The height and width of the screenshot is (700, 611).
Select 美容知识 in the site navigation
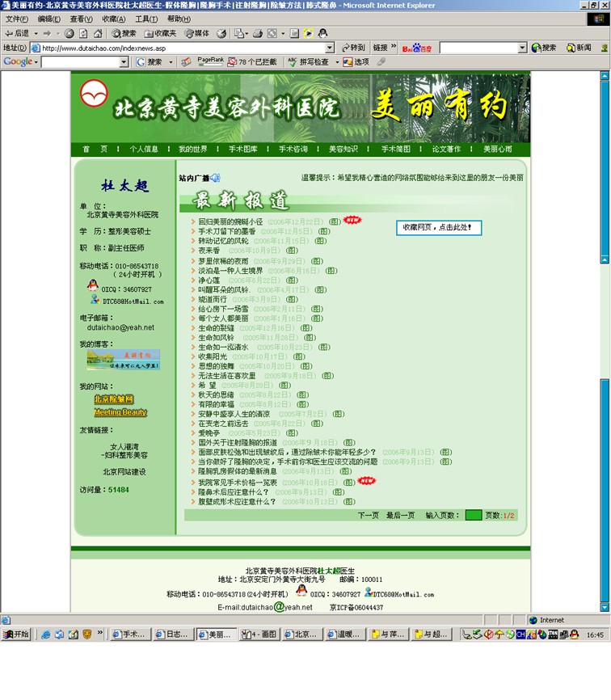coord(343,150)
